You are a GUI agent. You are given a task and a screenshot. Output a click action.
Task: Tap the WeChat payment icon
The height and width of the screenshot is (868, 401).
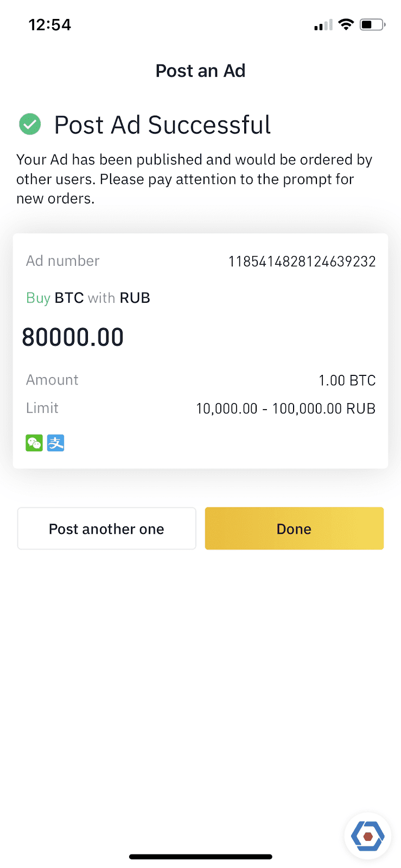(34, 443)
